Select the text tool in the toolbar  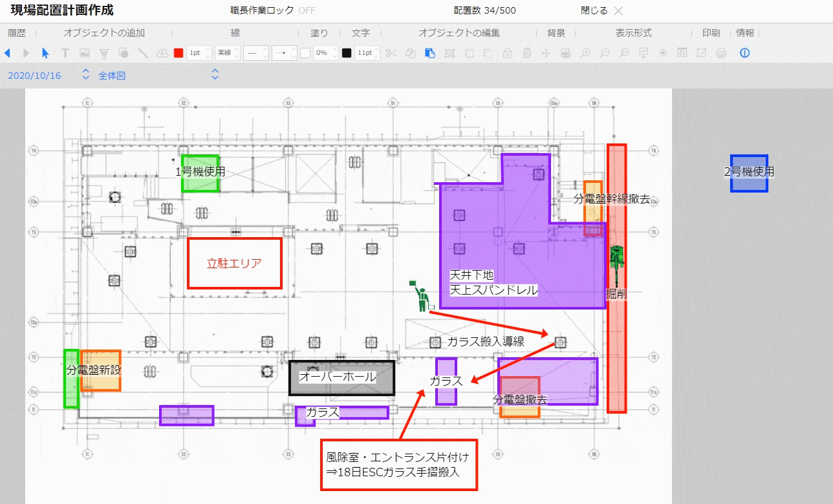coord(65,53)
